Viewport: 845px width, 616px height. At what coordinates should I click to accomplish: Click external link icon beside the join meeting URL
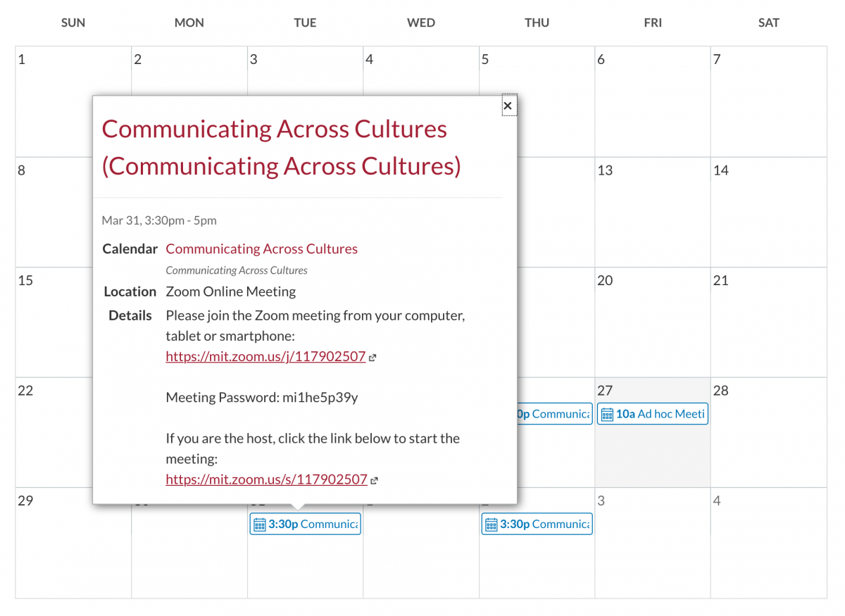(373, 357)
